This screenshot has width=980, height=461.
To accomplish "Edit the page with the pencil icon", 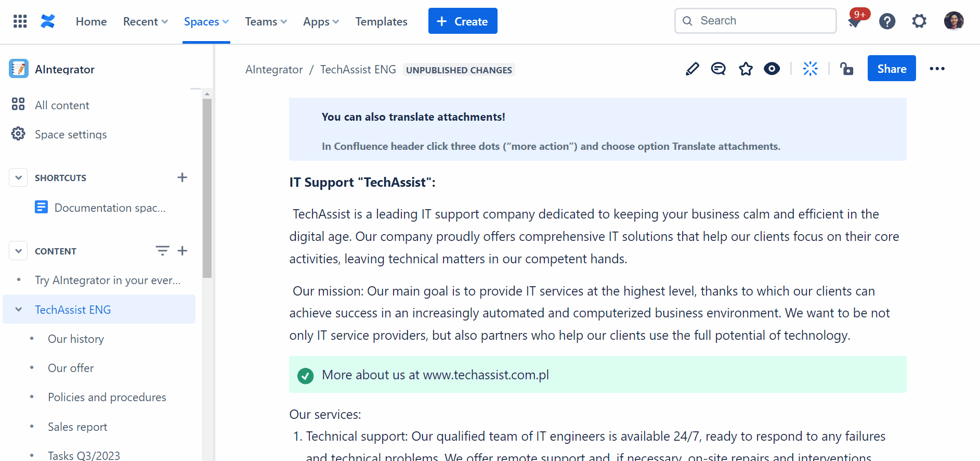I will (692, 69).
